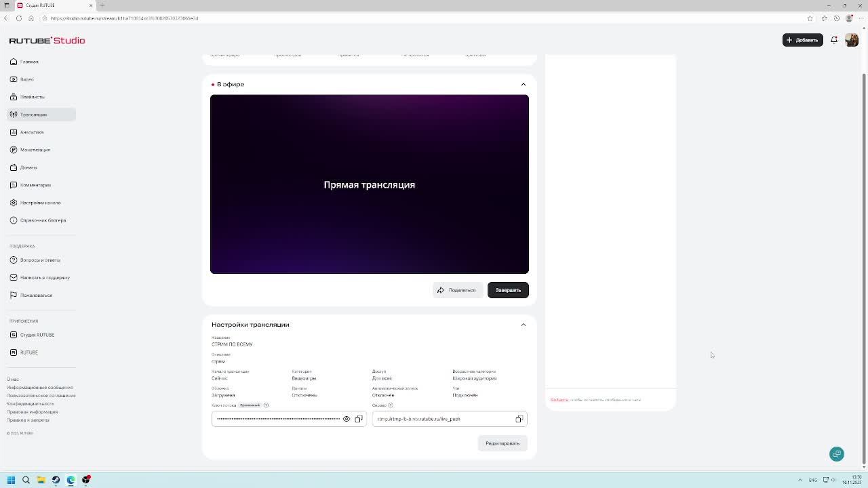Click the RUTUBE app icon in sidebar

14,352
